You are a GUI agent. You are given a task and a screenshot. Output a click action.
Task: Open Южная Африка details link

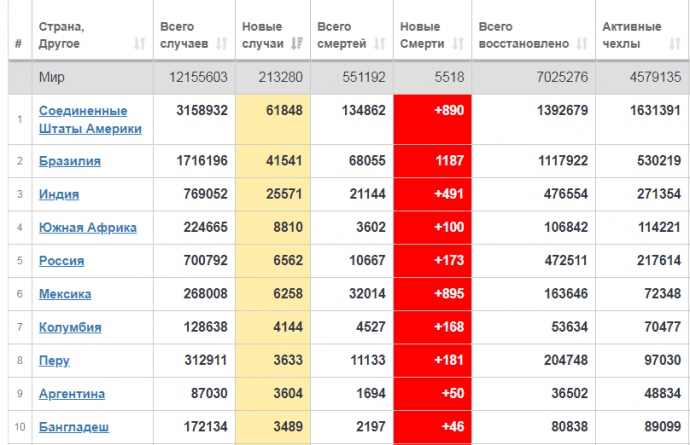click(87, 227)
